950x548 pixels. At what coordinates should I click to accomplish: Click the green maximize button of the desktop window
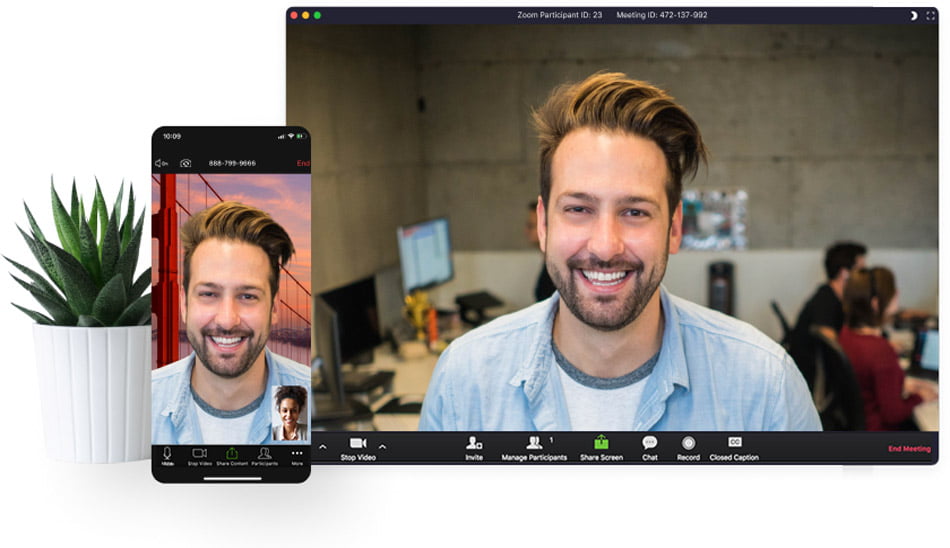pyautogui.click(x=317, y=15)
